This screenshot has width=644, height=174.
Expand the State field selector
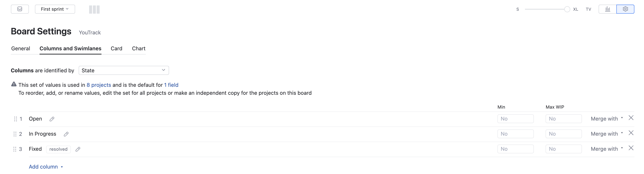coord(123,70)
